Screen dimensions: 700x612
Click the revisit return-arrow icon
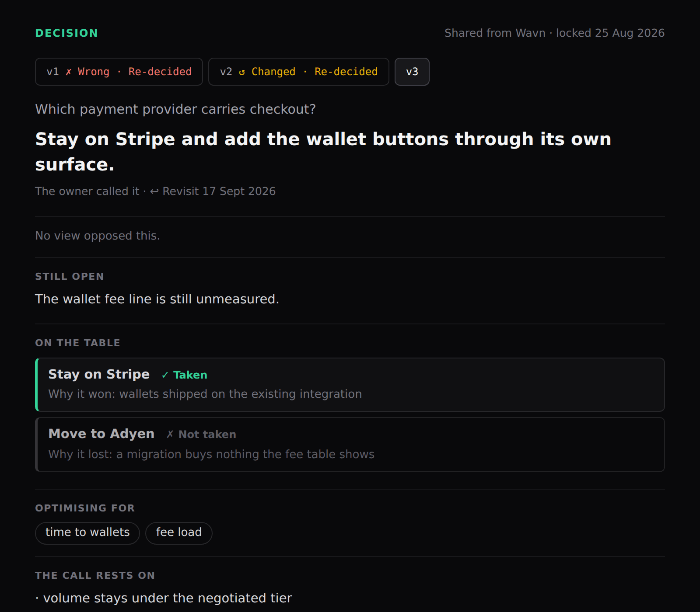click(x=154, y=191)
